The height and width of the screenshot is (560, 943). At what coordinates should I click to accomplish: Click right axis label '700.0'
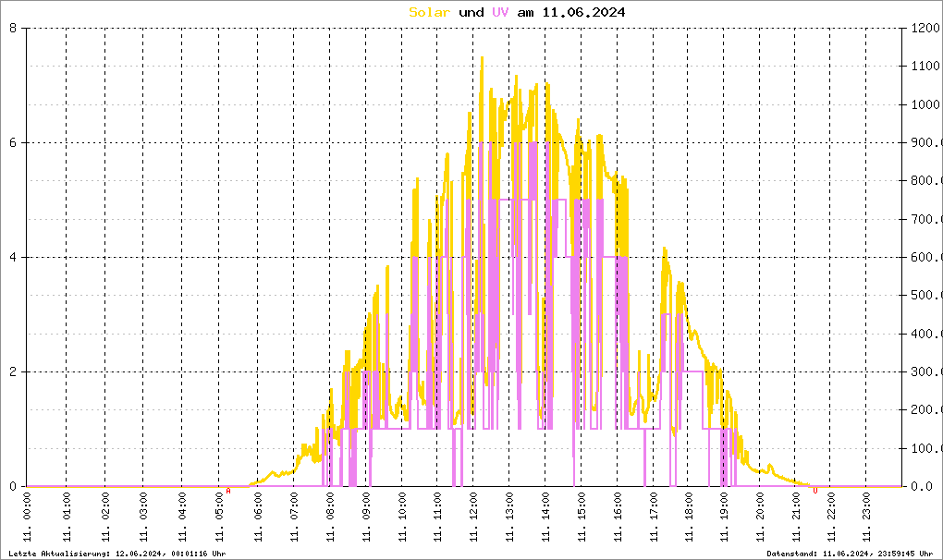[926, 219]
